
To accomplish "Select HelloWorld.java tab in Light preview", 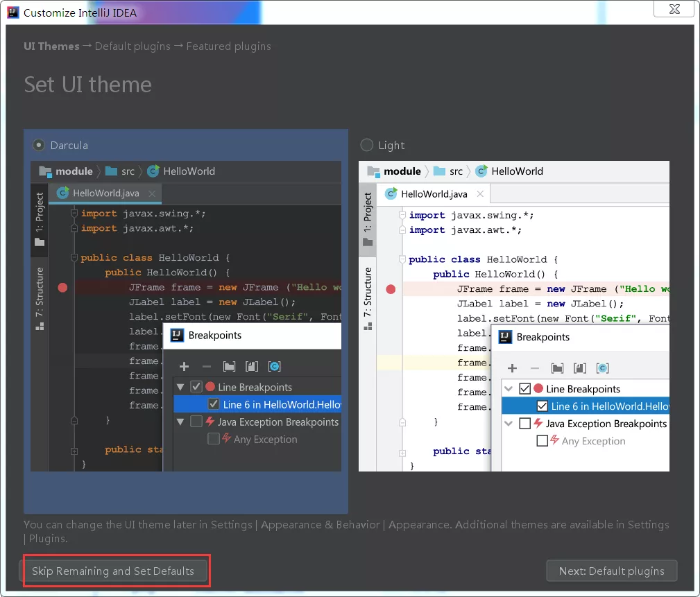I will (434, 194).
